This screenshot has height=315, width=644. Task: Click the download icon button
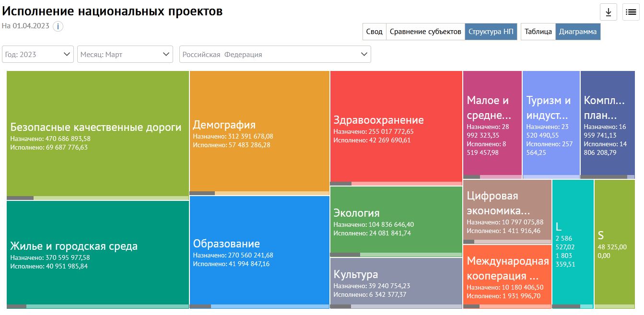(x=608, y=12)
